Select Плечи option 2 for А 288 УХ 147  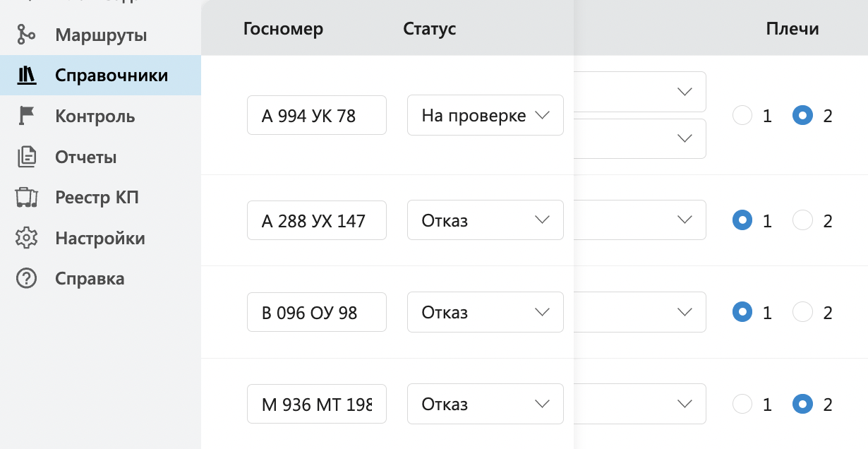(802, 221)
